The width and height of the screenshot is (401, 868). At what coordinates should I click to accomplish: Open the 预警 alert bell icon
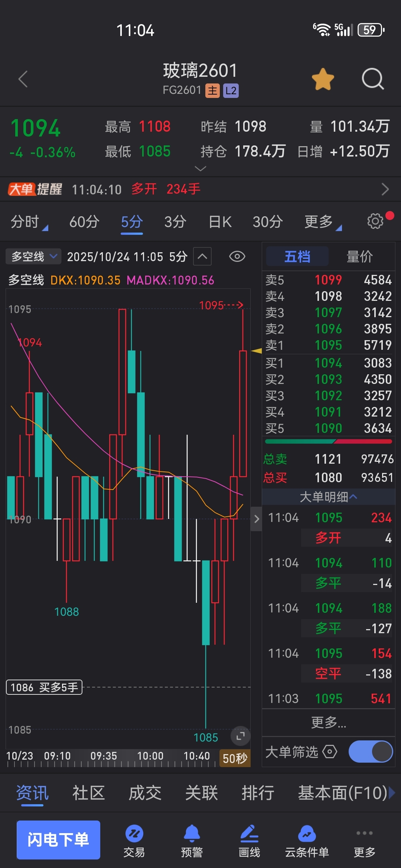pyautogui.click(x=192, y=841)
